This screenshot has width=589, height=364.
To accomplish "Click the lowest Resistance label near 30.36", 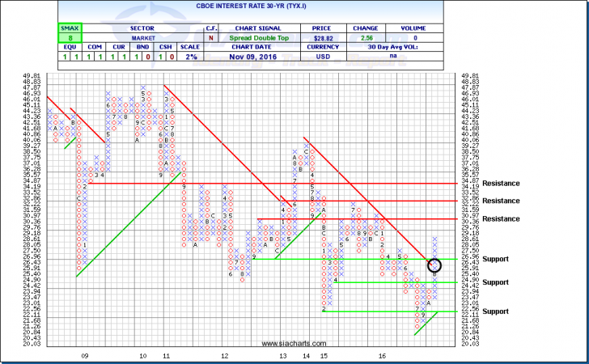I will point(500,219).
